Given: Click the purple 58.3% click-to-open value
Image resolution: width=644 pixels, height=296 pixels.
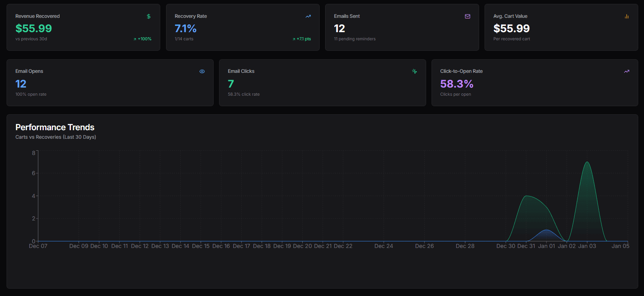Looking at the screenshot, I should [x=457, y=84].
